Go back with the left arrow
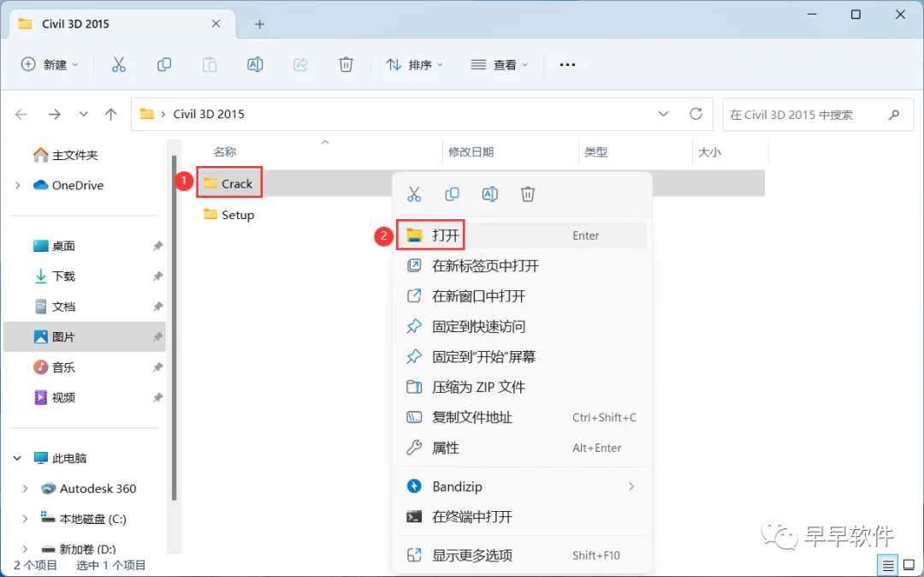The height and width of the screenshot is (577, 924). 21,115
